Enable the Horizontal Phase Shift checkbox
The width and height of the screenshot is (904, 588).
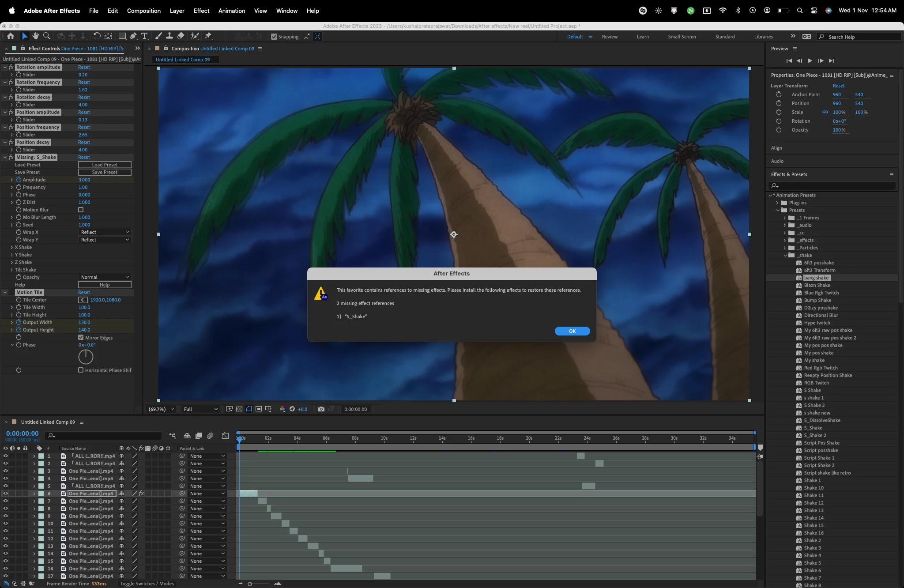[81, 370]
